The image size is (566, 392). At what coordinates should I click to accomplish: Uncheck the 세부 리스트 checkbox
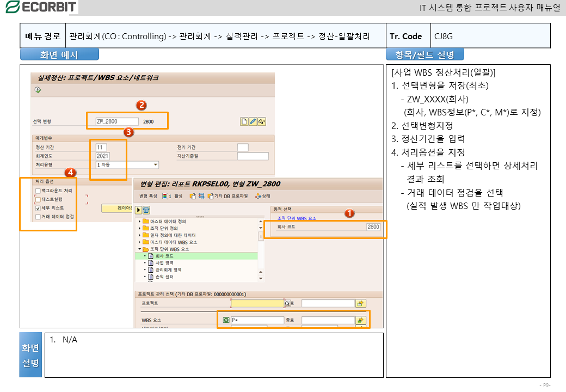click(38, 208)
